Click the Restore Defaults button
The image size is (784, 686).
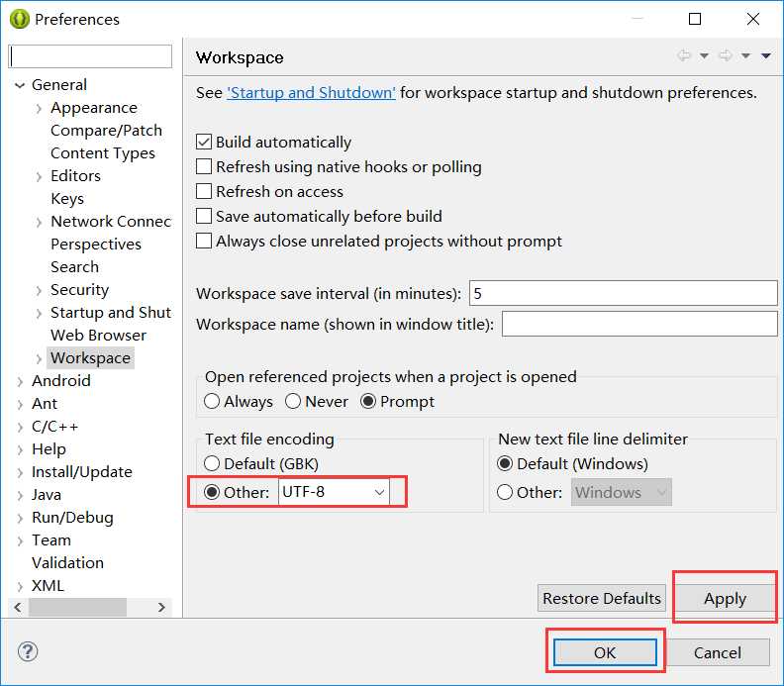coord(602,598)
